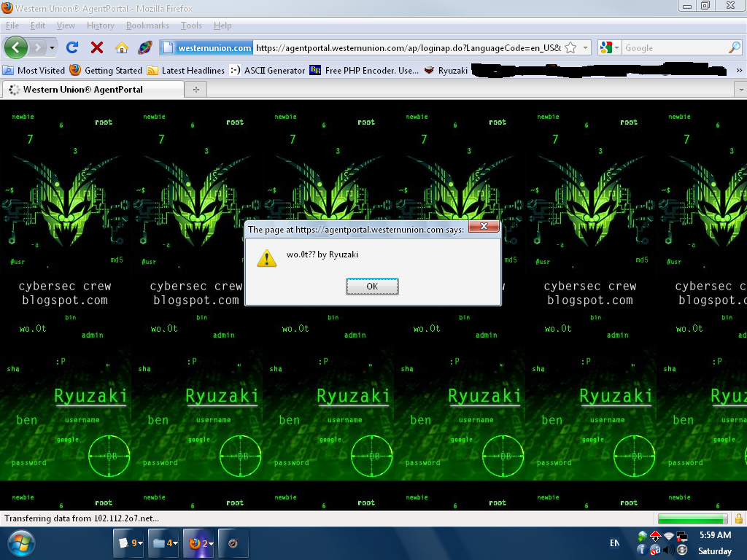Stop loading with the red X icon
Screen dimensions: 747x560
[x=97, y=47]
